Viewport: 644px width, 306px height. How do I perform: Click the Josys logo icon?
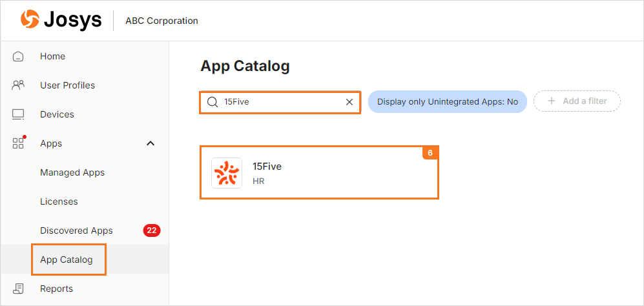[30, 20]
